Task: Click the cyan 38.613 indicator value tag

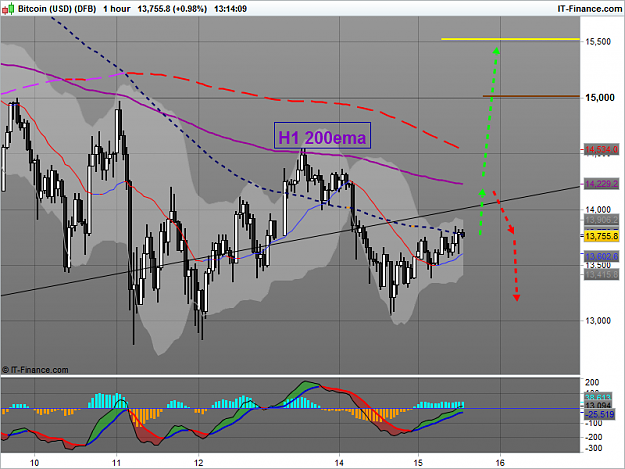Action: [x=598, y=397]
